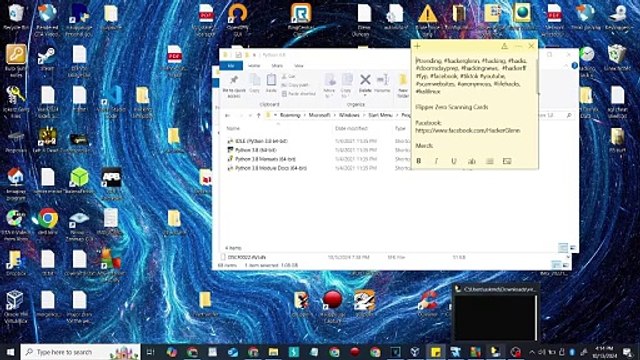
Task: Sort by the Name column header
Action: pyautogui.click(x=233, y=129)
